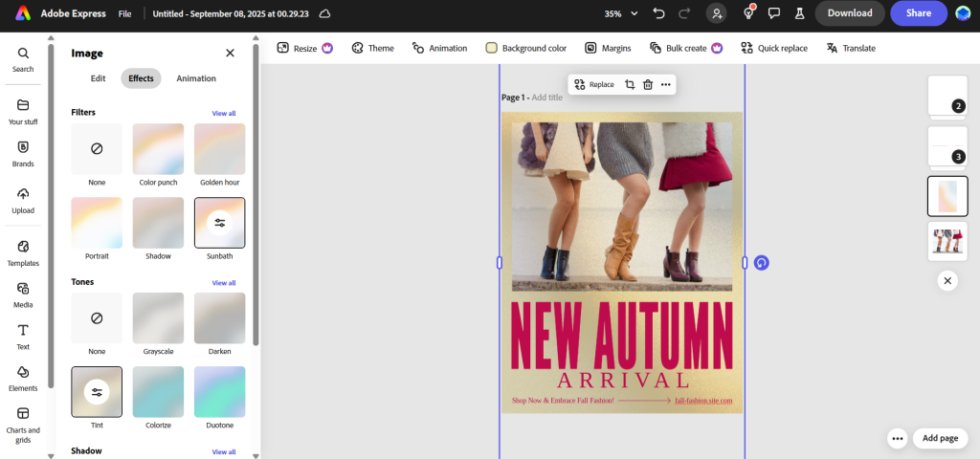Open Your stuff folder
Screen dimensions: 980x459
tap(23, 113)
